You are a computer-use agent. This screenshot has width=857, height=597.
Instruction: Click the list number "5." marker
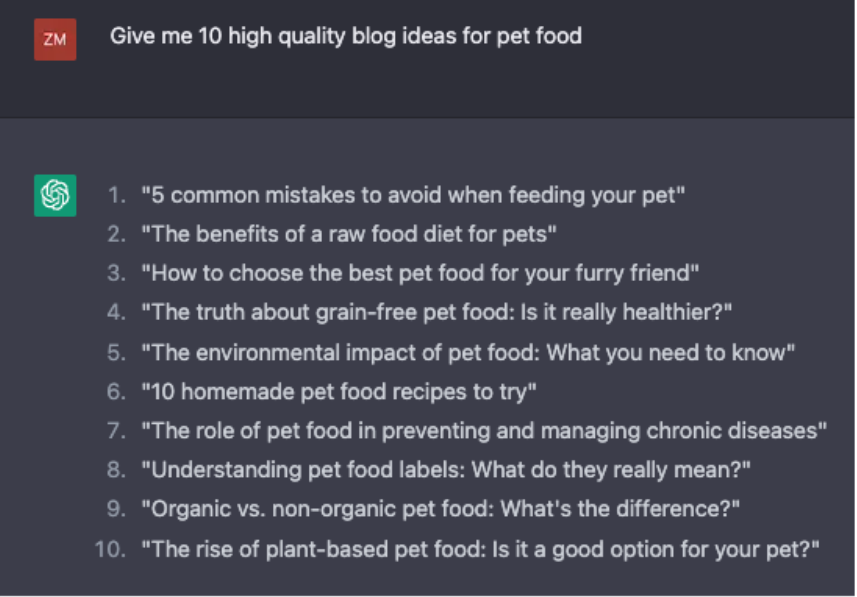(x=118, y=352)
